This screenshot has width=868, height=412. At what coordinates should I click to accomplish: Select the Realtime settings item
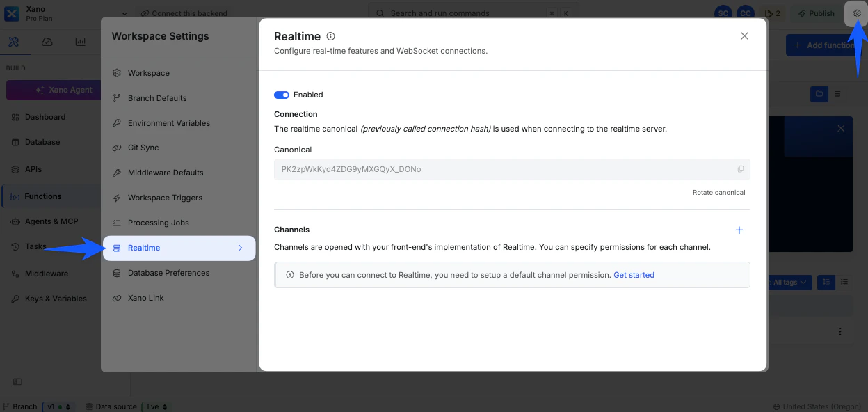pyautogui.click(x=179, y=248)
